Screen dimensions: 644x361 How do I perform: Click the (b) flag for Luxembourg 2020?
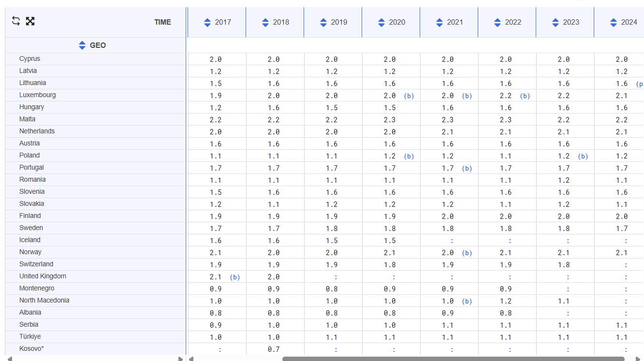(409, 96)
